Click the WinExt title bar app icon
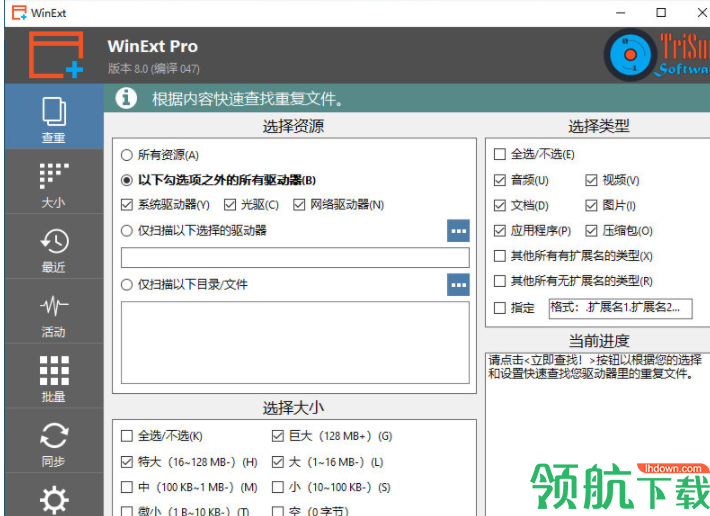The width and height of the screenshot is (710, 516). click(x=19, y=13)
